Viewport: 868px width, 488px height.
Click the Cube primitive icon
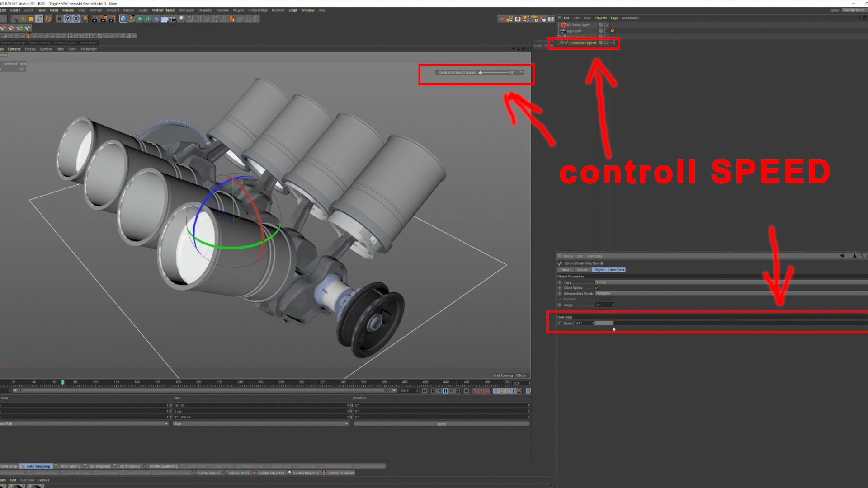(123, 19)
